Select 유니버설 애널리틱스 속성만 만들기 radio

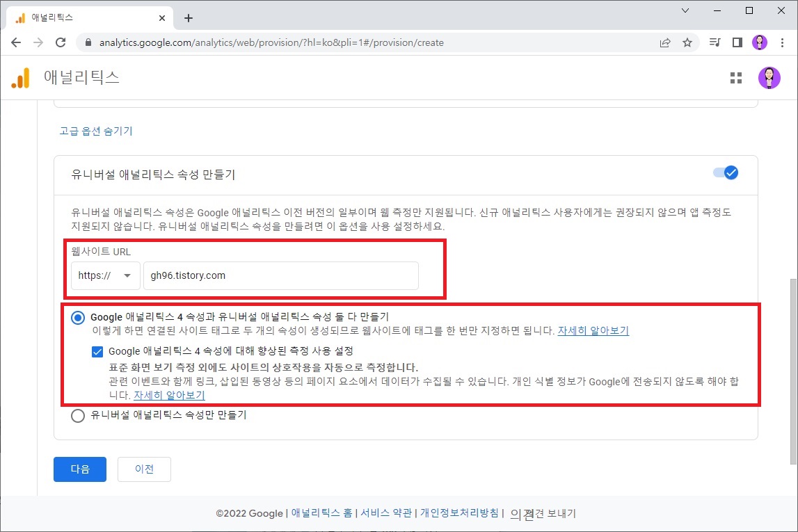[78, 416]
